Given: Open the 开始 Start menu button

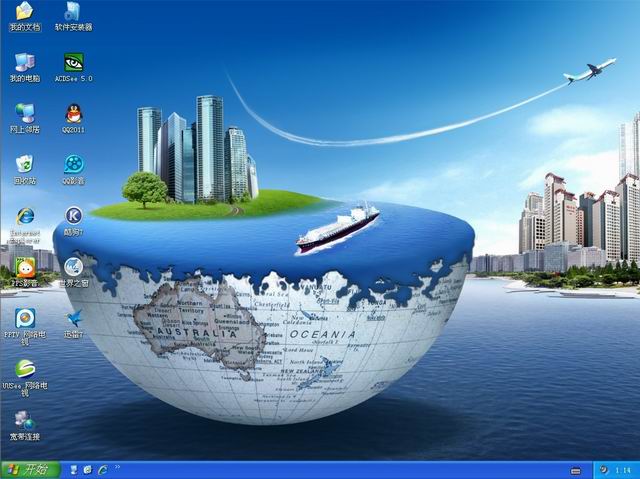Looking at the screenshot, I should [x=31, y=470].
